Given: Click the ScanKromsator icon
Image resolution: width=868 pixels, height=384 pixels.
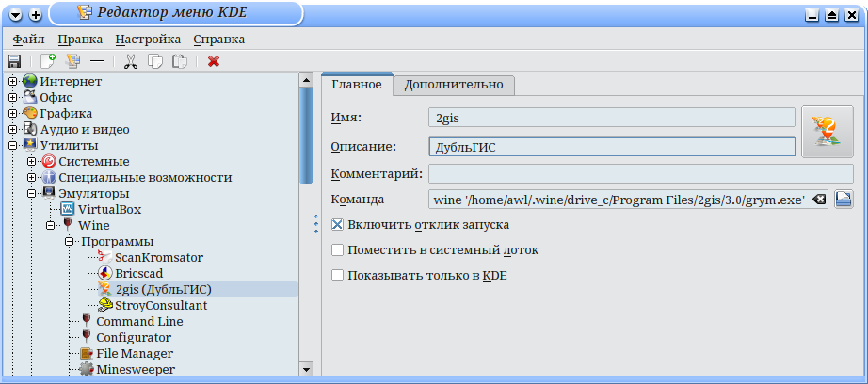Looking at the screenshot, I should (x=104, y=257).
